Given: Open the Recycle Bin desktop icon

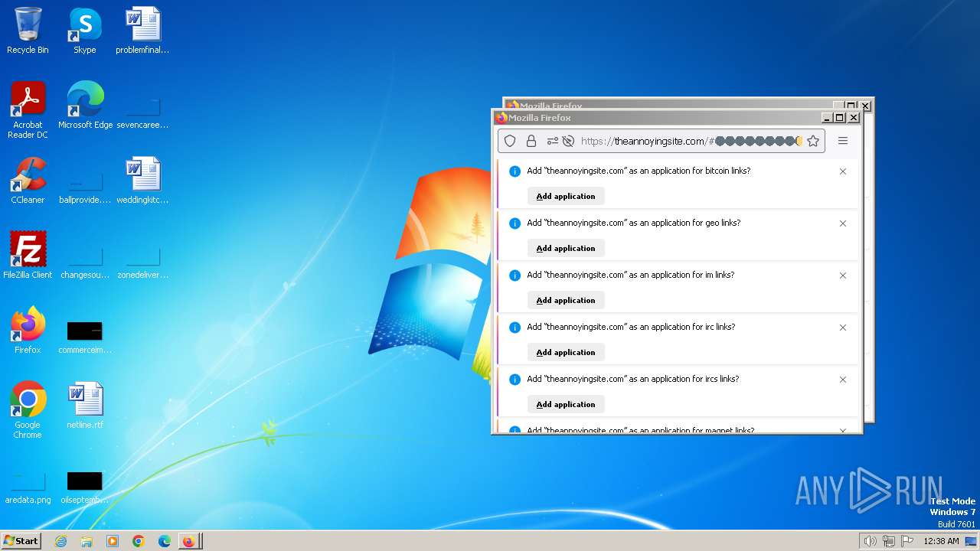Looking at the screenshot, I should 28,31.
